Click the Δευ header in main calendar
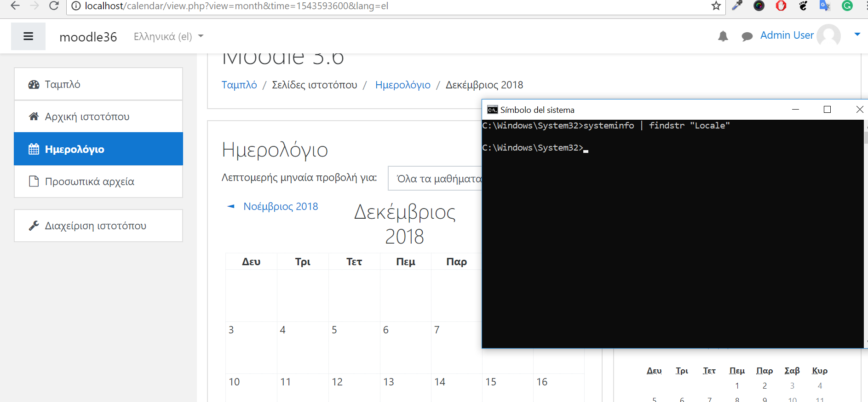 point(251,262)
